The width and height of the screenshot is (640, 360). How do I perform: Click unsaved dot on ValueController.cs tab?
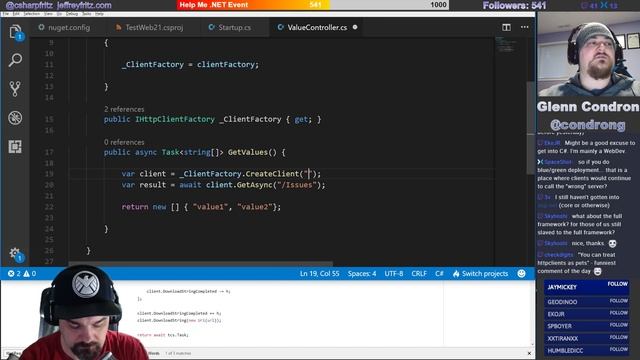[355, 27]
